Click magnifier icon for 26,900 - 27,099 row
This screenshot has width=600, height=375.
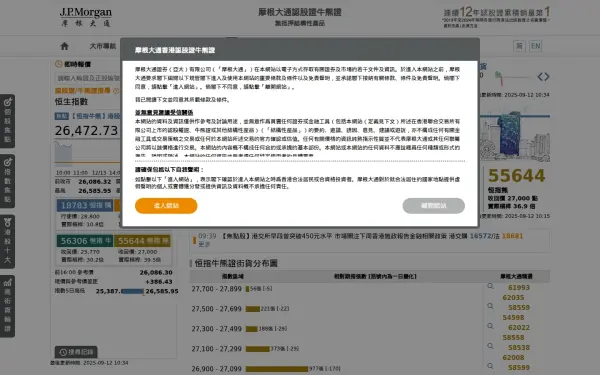(x=490, y=366)
